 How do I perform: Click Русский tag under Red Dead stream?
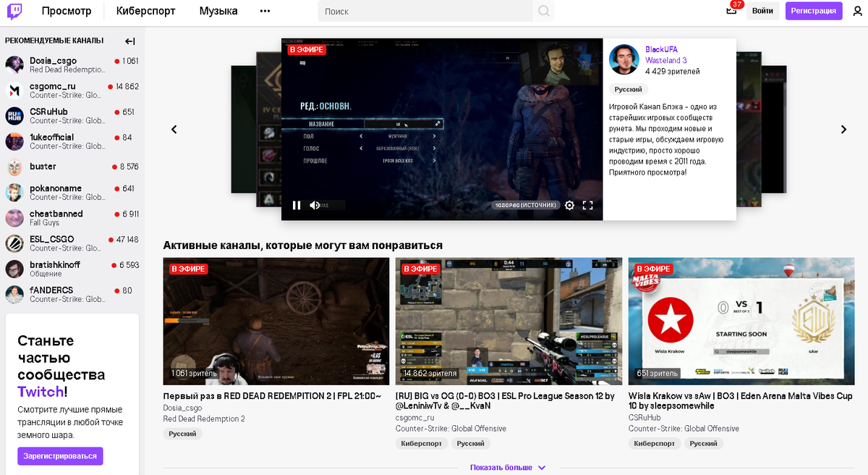coord(183,434)
